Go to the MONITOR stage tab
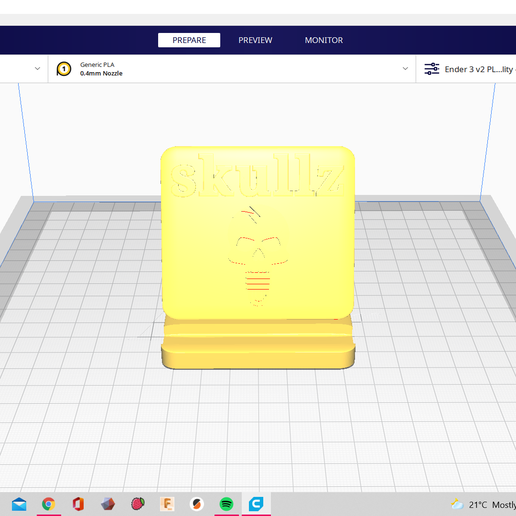 click(324, 40)
